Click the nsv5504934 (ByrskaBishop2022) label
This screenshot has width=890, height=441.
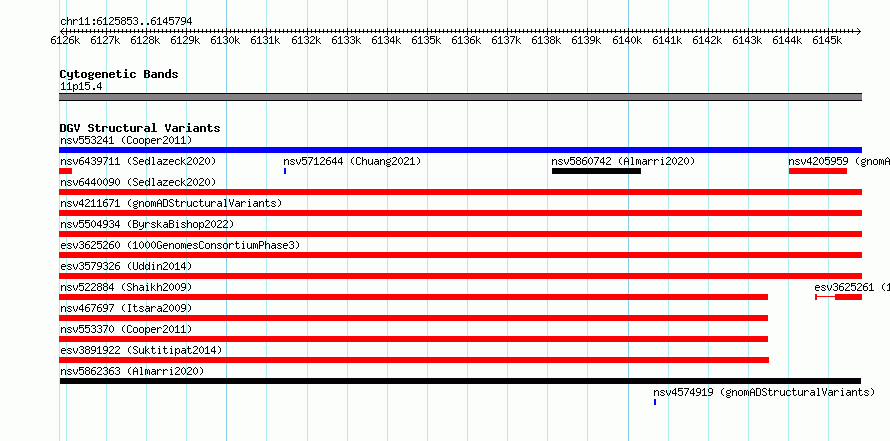(147, 224)
